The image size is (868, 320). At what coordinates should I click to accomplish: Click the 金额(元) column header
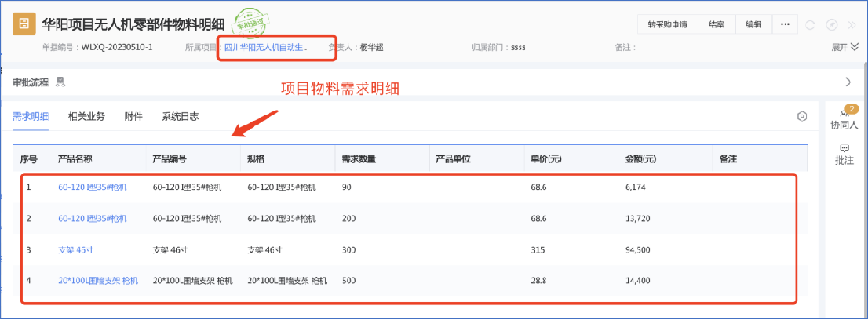click(x=640, y=158)
